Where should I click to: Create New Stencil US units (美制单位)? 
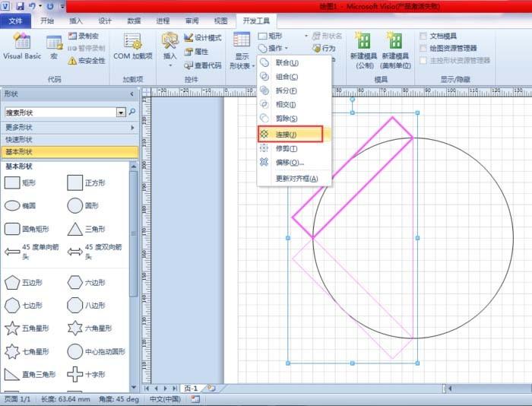(x=395, y=50)
